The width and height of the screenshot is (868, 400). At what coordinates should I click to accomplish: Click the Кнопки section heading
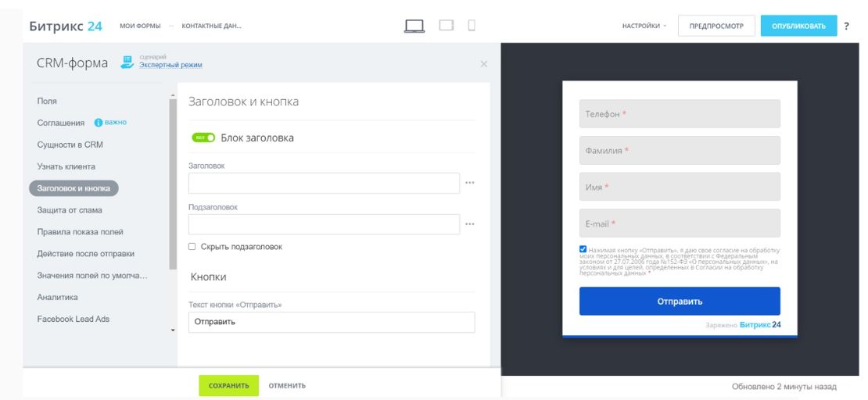[208, 277]
